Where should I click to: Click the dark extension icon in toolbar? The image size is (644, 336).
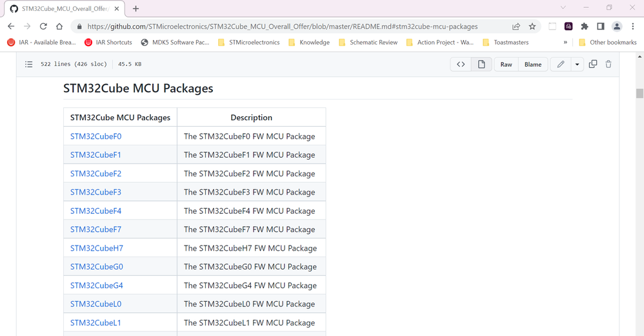(x=569, y=26)
